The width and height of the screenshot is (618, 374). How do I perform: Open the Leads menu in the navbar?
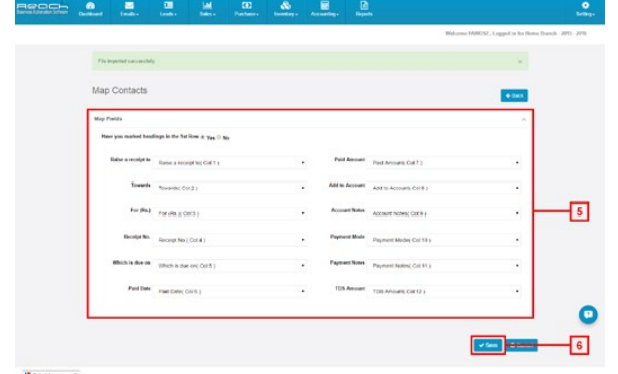point(168,9)
